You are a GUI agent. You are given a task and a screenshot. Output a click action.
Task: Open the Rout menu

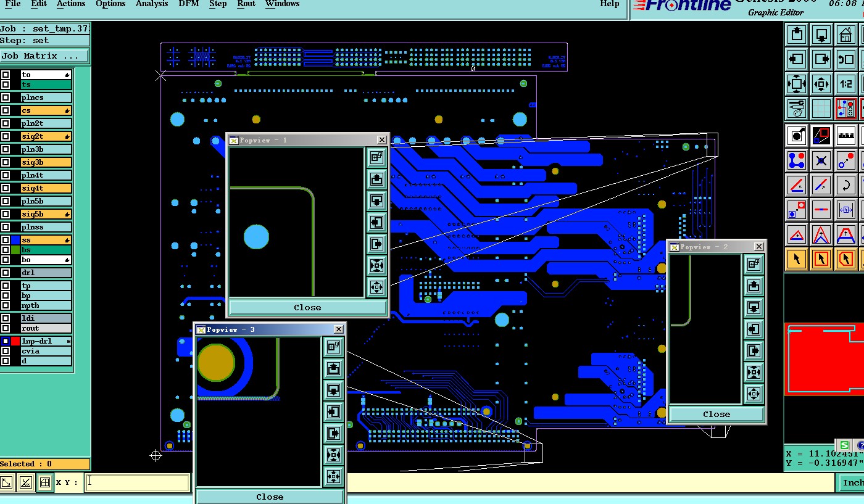pyautogui.click(x=246, y=4)
